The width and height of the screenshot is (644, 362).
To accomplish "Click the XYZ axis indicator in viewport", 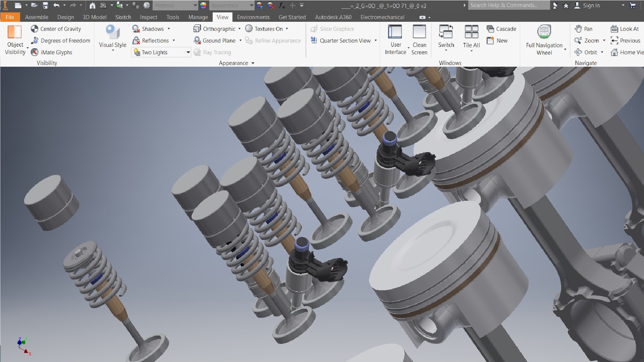I will [24, 346].
